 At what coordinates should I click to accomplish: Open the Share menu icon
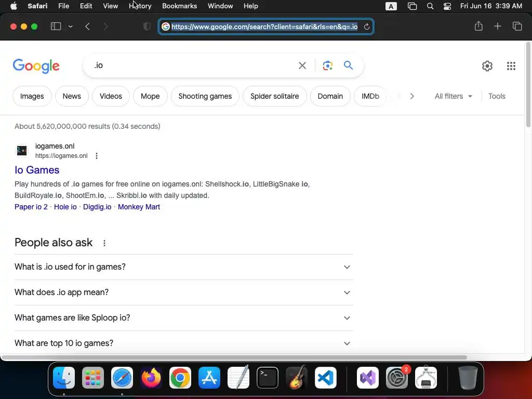478,26
